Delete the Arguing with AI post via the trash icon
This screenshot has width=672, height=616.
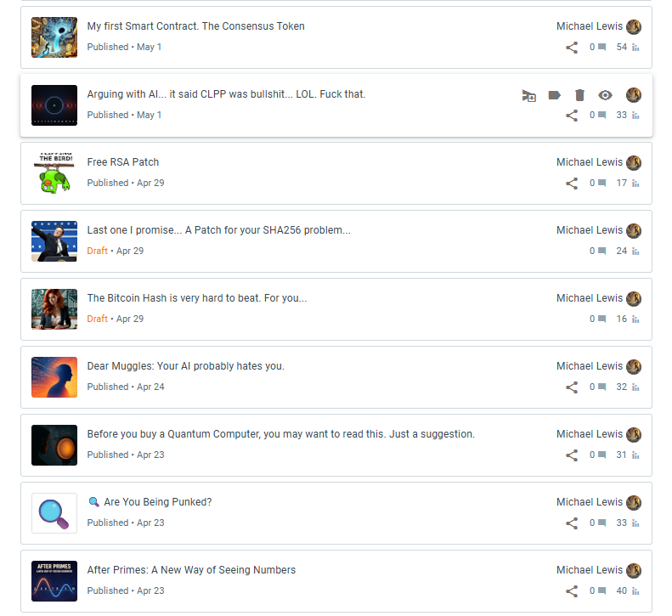click(x=579, y=95)
